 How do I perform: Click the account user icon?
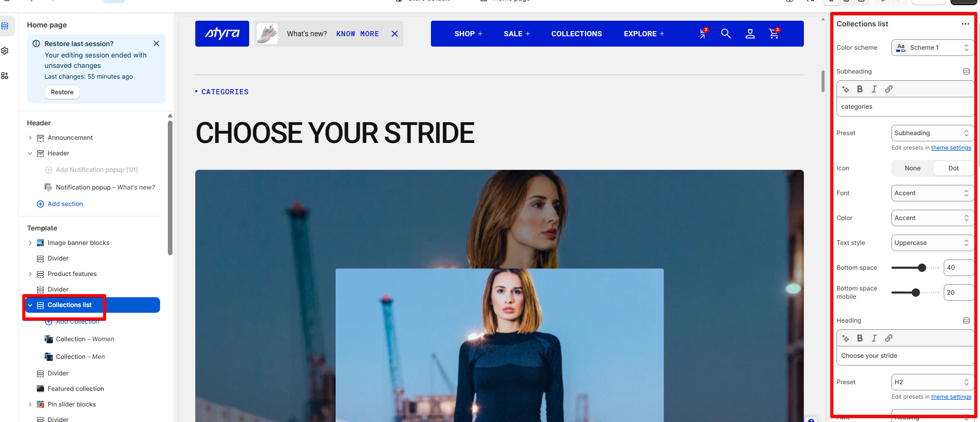click(750, 34)
